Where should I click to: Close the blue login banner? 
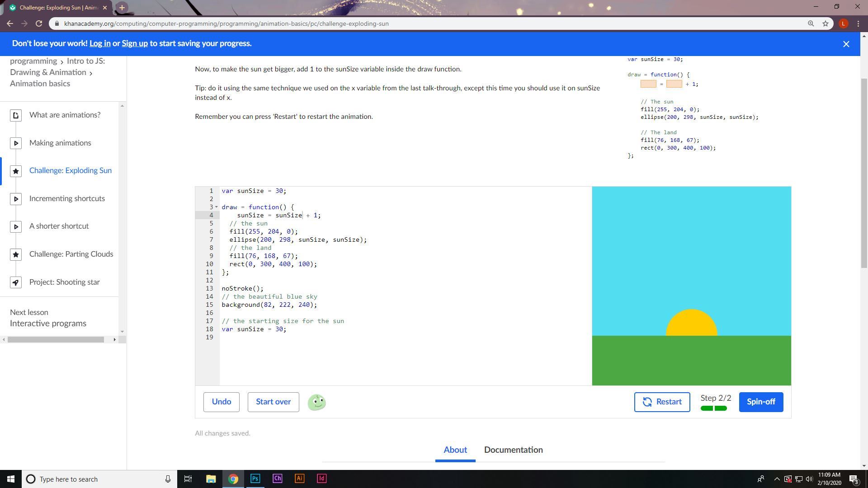point(846,44)
